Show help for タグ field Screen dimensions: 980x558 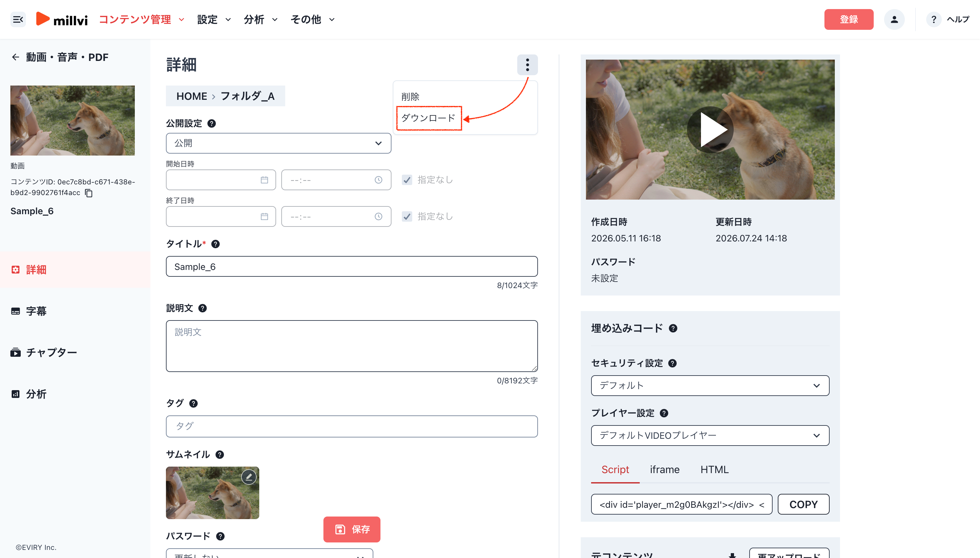(x=193, y=403)
